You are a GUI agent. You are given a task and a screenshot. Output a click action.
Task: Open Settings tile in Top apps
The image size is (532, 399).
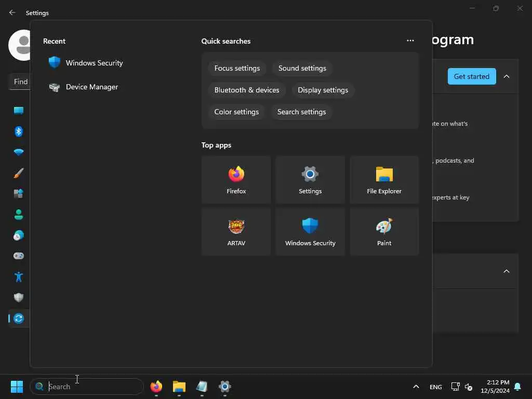click(310, 180)
